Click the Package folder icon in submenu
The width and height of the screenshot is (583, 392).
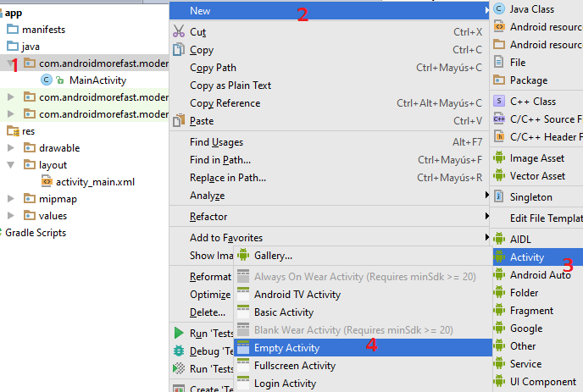click(x=499, y=80)
